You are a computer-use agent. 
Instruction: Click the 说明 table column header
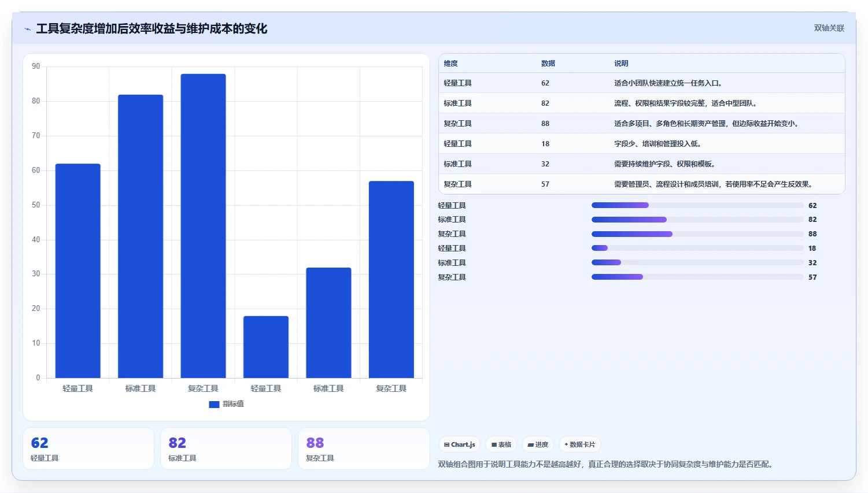[621, 64]
